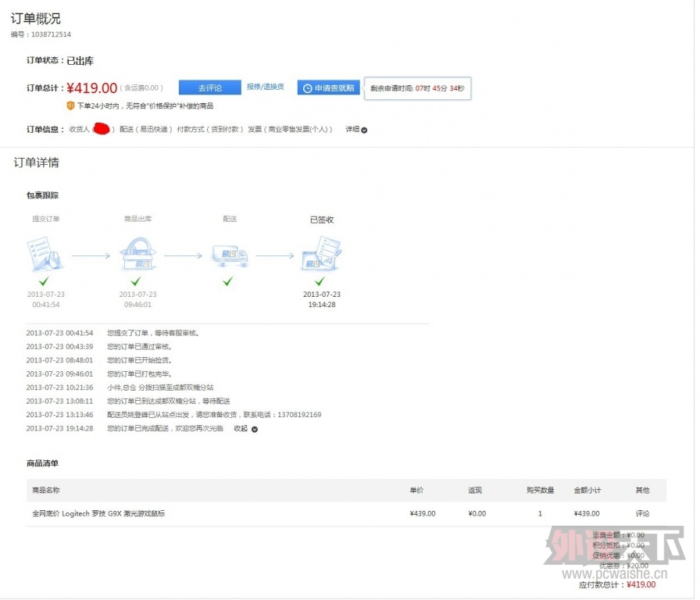The image size is (700, 600).
Task: Click the 购买数量 column header
Action: [540, 490]
